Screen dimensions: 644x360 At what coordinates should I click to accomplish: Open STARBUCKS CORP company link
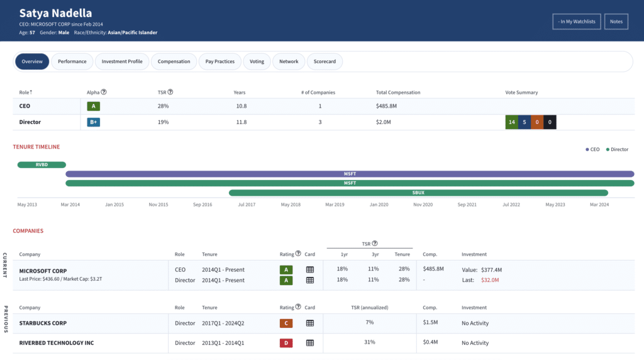43,323
